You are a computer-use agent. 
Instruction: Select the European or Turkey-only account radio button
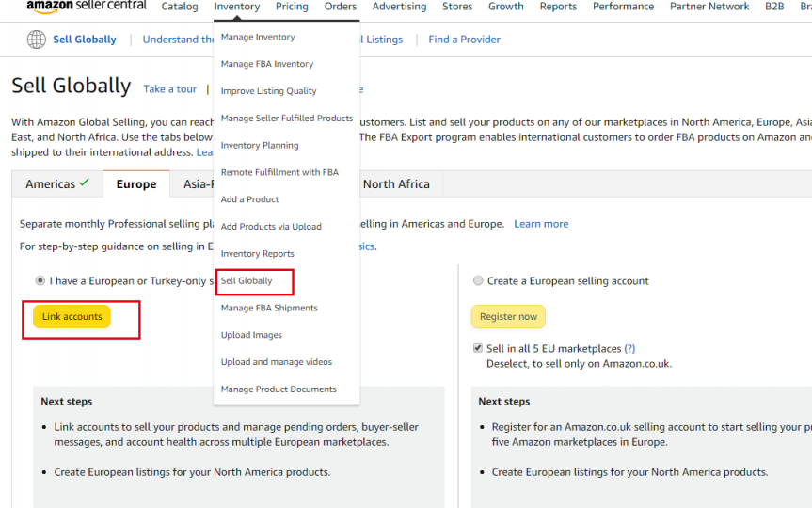(x=40, y=280)
